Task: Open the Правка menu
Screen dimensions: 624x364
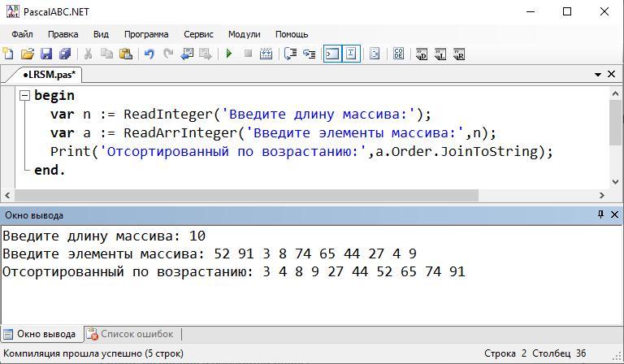Action: [x=63, y=34]
